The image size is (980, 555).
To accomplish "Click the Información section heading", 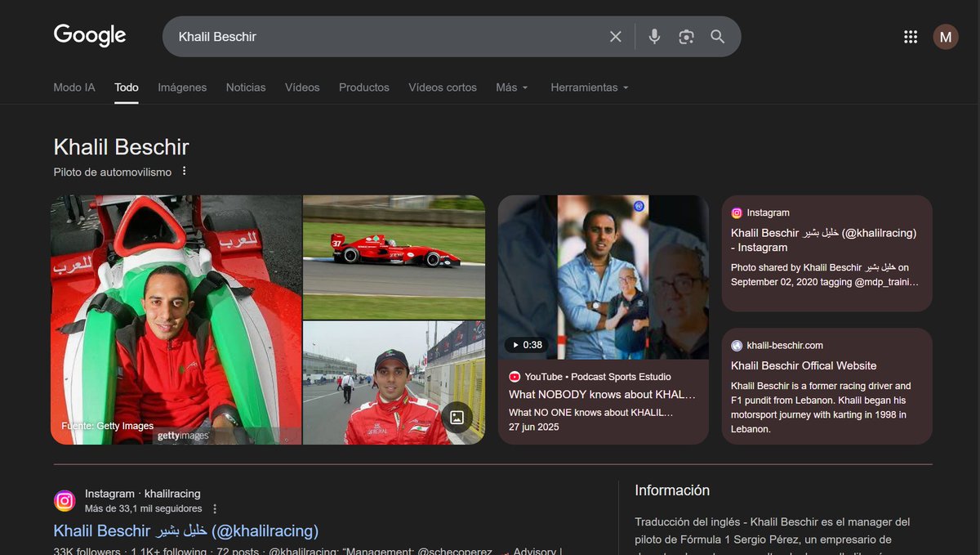I will 672,490.
